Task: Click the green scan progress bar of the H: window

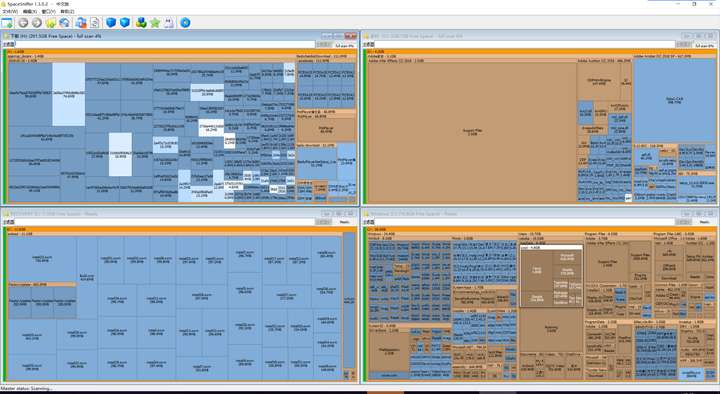Action: point(5,126)
